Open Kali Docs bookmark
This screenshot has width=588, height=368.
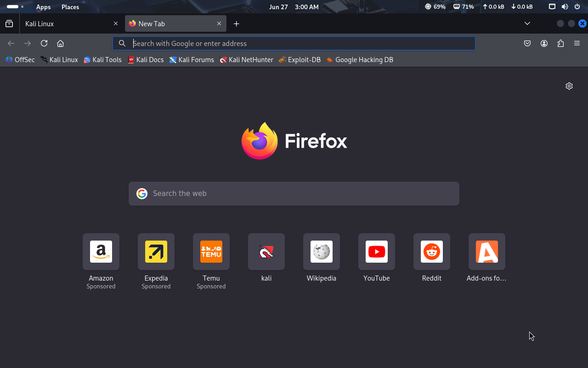click(146, 60)
